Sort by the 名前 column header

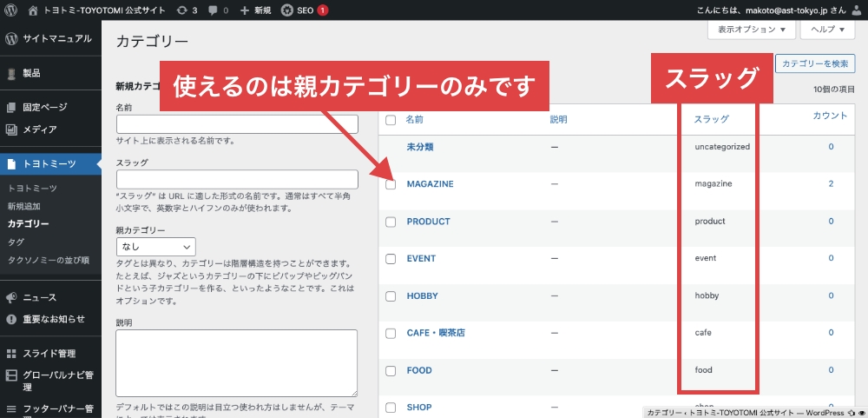[414, 119]
